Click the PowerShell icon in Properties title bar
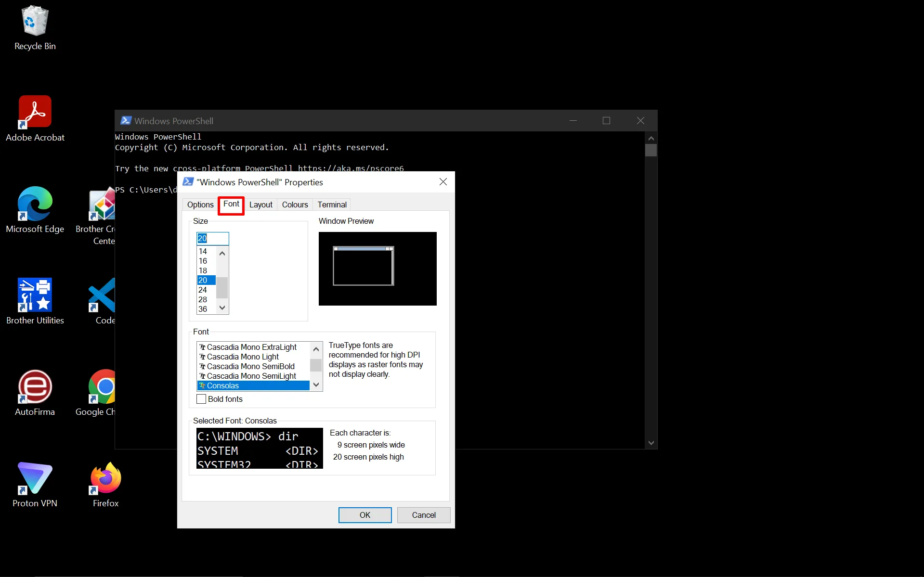This screenshot has width=924, height=577. 188,182
